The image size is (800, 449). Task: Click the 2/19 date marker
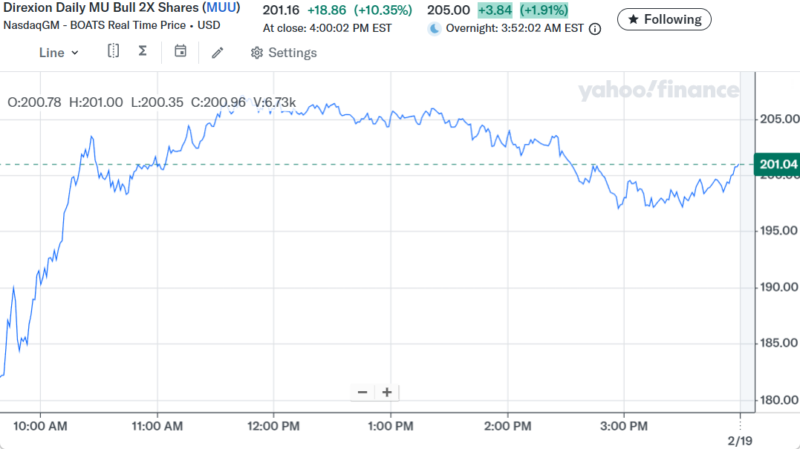coord(738,440)
